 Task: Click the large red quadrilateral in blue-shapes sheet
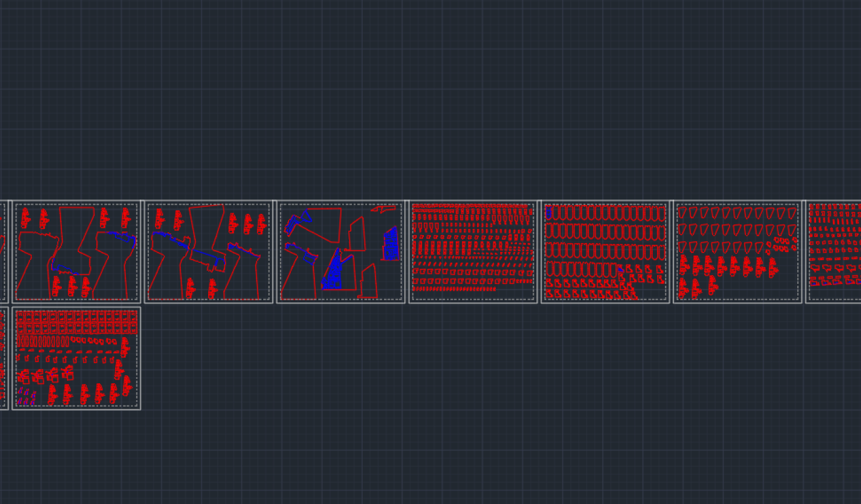pos(320,225)
